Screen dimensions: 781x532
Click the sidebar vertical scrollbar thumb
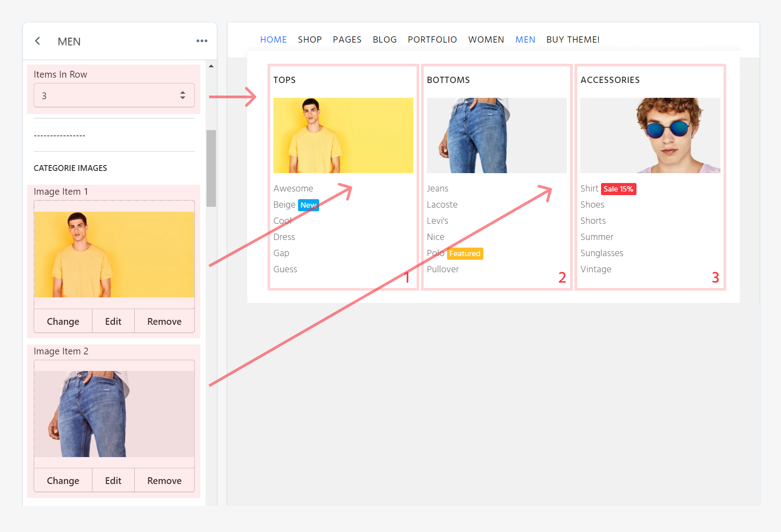click(x=211, y=168)
